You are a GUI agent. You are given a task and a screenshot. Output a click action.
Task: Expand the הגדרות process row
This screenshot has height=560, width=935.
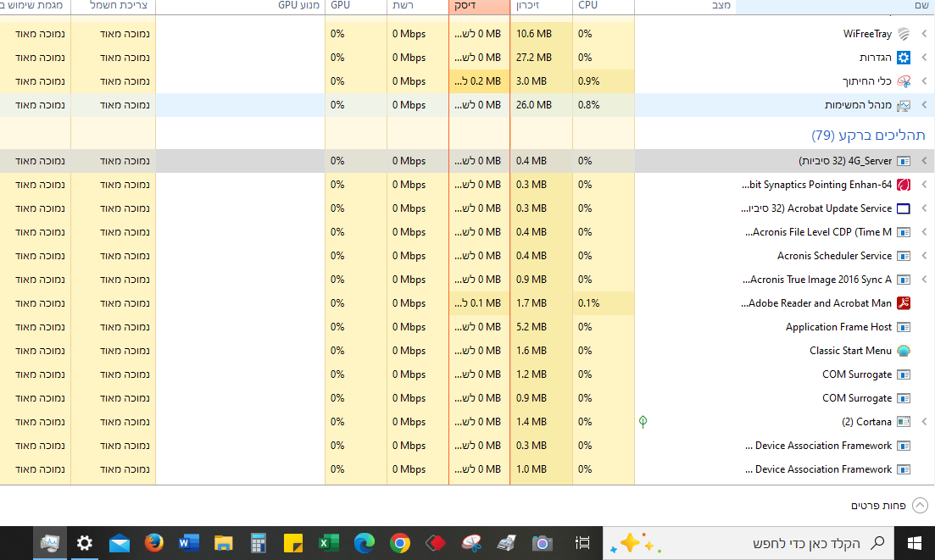pyautogui.click(x=924, y=58)
